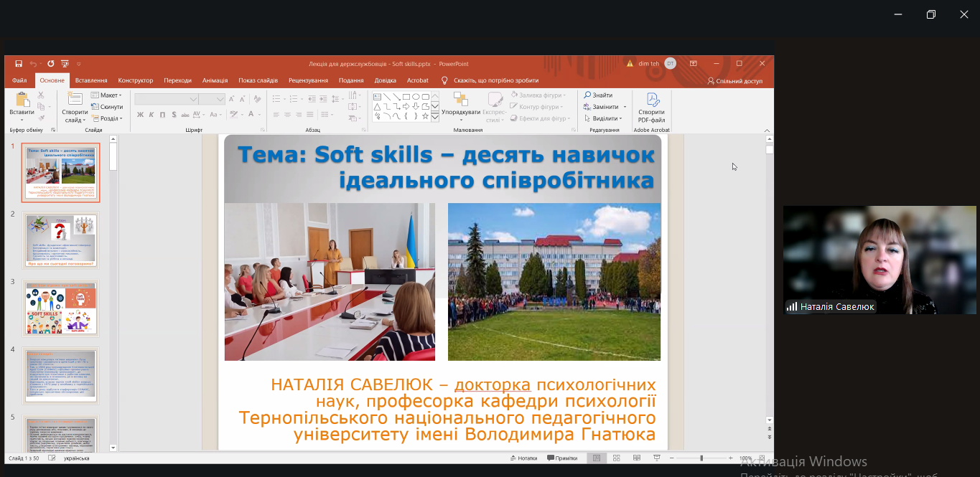Click the Спільний доступ share button

click(735, 81)
